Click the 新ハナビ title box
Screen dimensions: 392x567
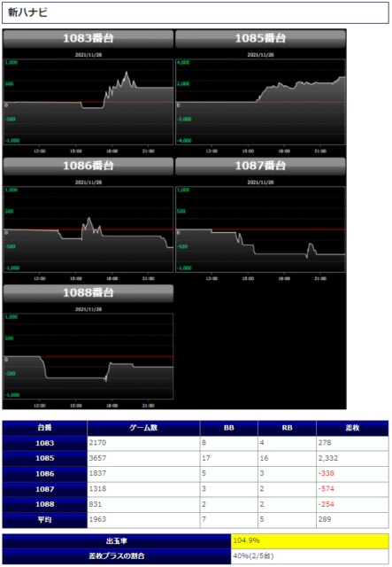tap(196, 12)
